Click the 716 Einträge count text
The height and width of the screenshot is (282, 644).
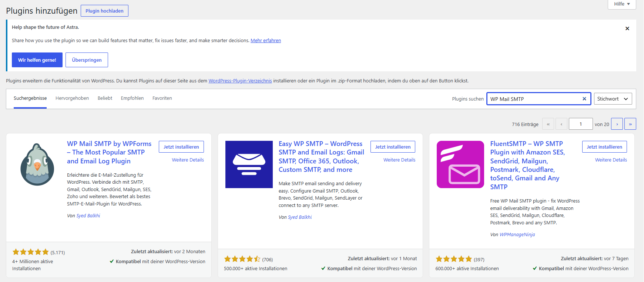(x=525, y=125)
